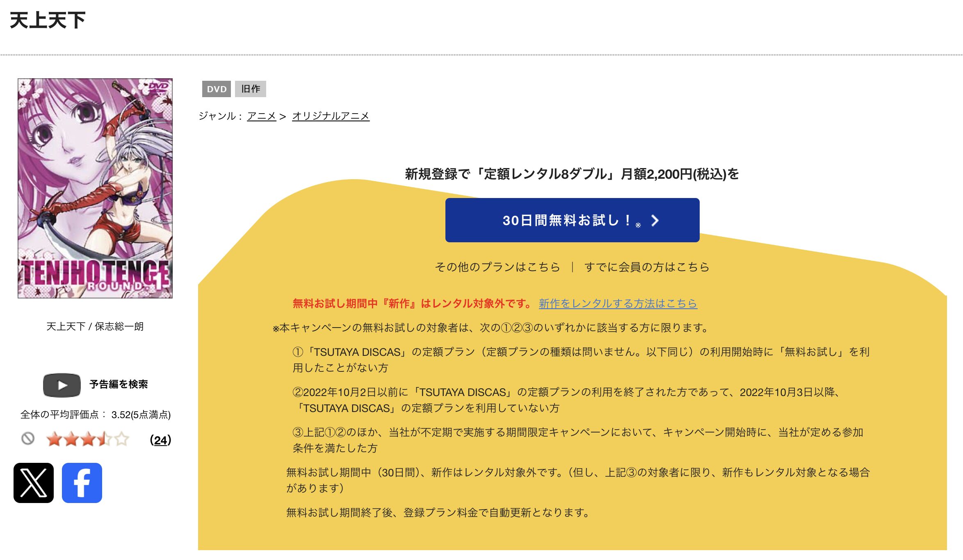
Task: Click the 旧作 badge
Action: [251, 89]
